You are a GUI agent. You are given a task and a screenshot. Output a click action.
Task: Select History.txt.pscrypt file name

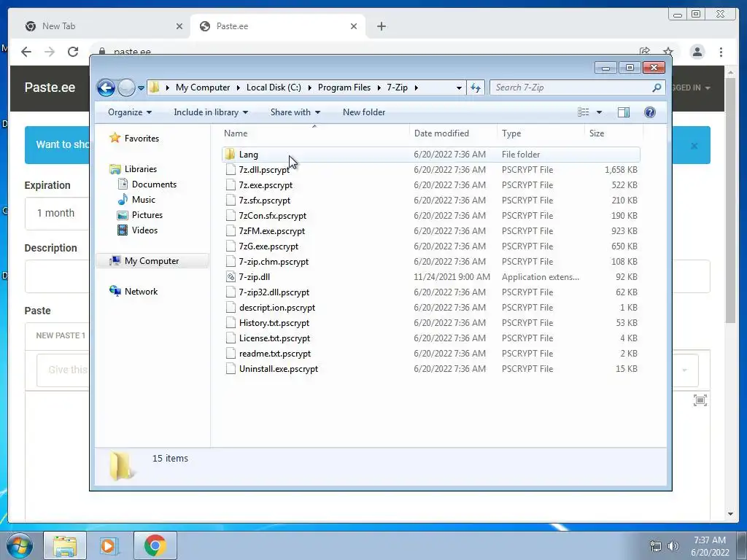pos(274,323)
